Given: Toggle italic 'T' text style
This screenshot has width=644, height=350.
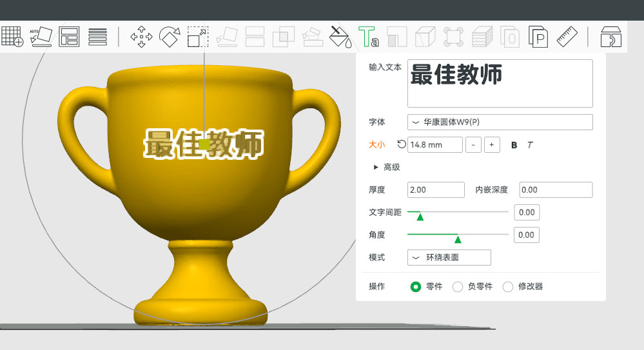Looking at the screenshot, I should pos(531,145).
